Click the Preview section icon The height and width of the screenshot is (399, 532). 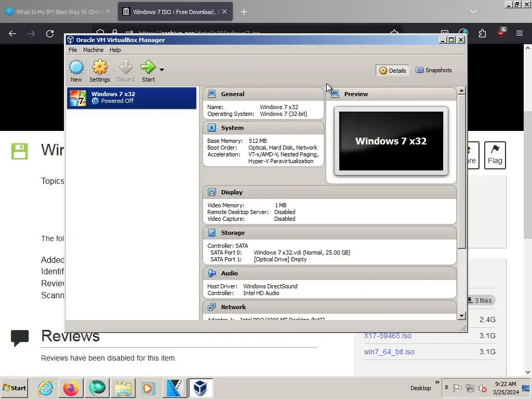point(335,94)
